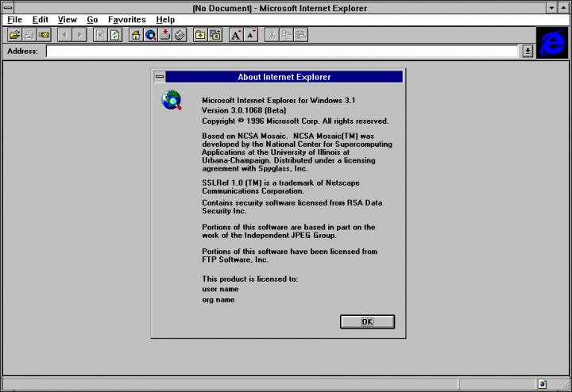
Task: Click the Add to Favorites toolbar icon
Action: tap(214, 35)
